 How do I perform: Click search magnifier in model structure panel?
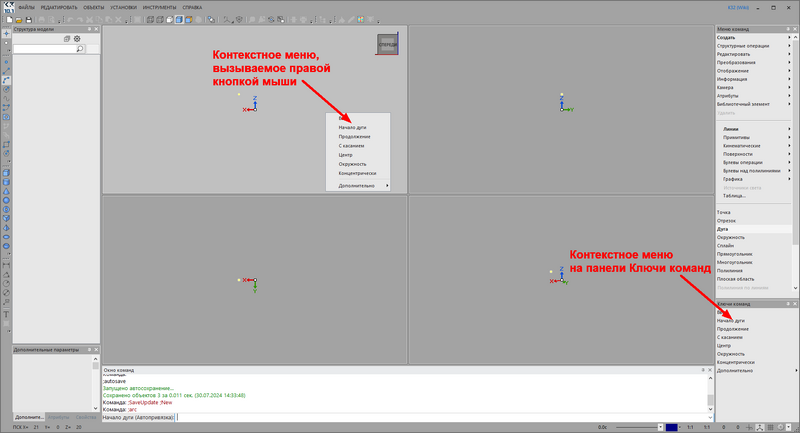click(80, 49)
